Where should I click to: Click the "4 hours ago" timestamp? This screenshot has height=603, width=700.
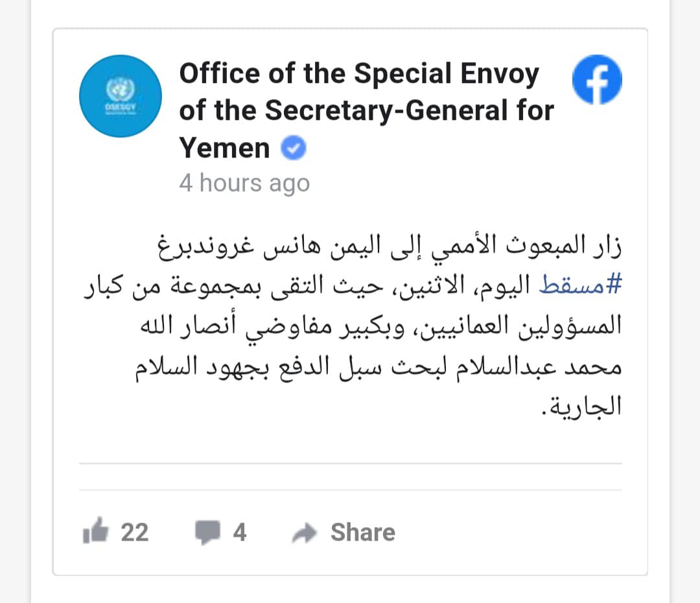click(x=244, y=183)
